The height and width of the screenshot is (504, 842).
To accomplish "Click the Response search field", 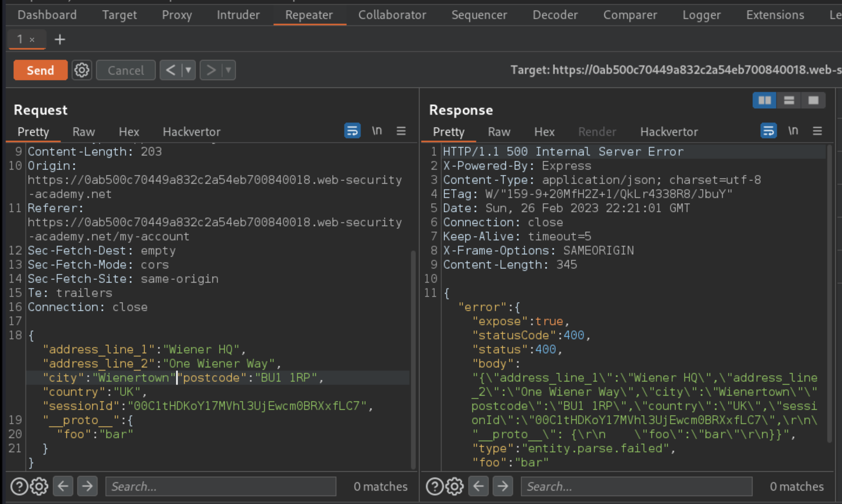I will click(636, 486).
